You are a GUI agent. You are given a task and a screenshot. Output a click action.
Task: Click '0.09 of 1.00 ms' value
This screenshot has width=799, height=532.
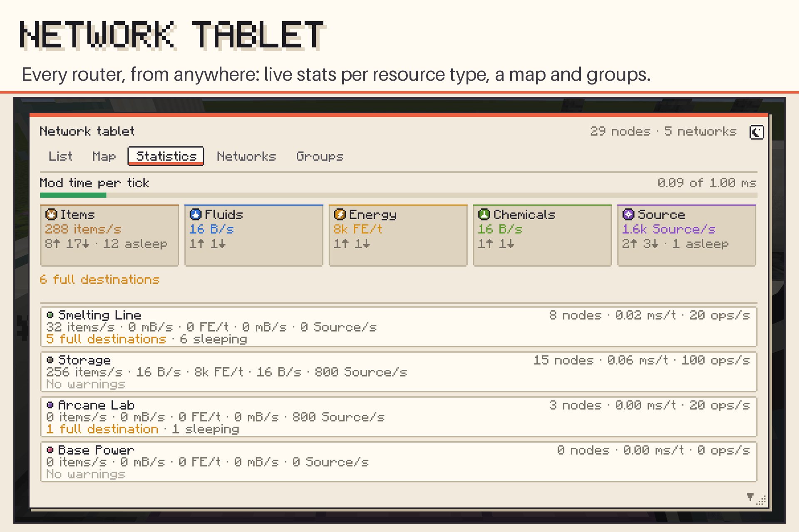[x=707, y=183]
